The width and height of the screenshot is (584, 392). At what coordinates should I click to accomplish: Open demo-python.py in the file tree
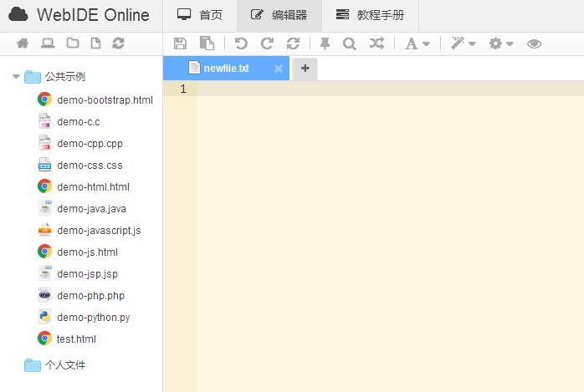93,318
